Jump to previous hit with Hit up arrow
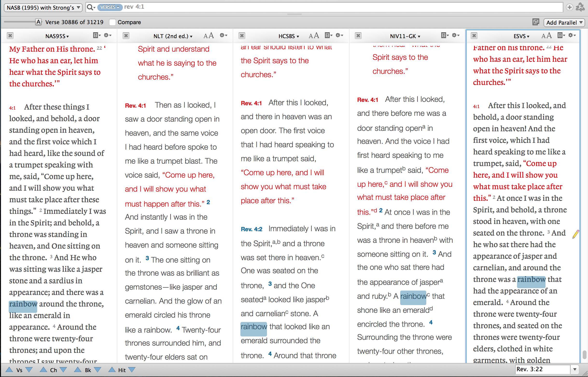The image size is (588, 377). (x=112, y=370)
